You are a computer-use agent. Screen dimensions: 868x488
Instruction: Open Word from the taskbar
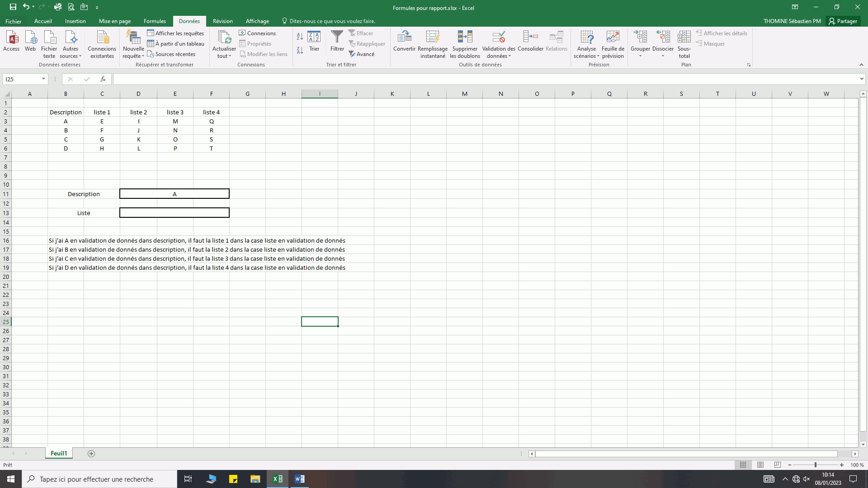click(x=299, y=479)
